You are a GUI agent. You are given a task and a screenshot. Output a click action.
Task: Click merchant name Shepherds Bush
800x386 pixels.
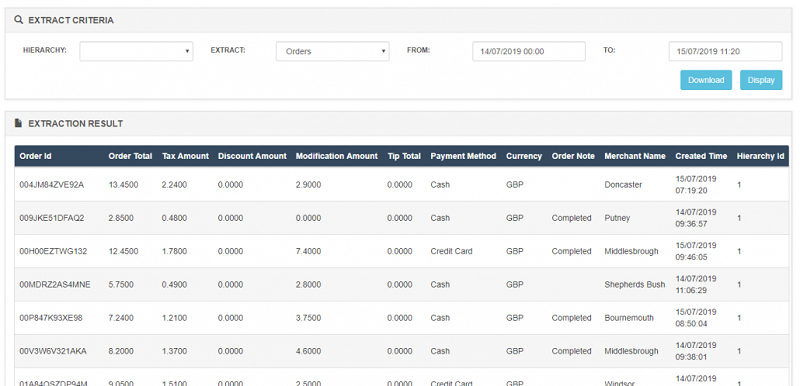point(635,285)
